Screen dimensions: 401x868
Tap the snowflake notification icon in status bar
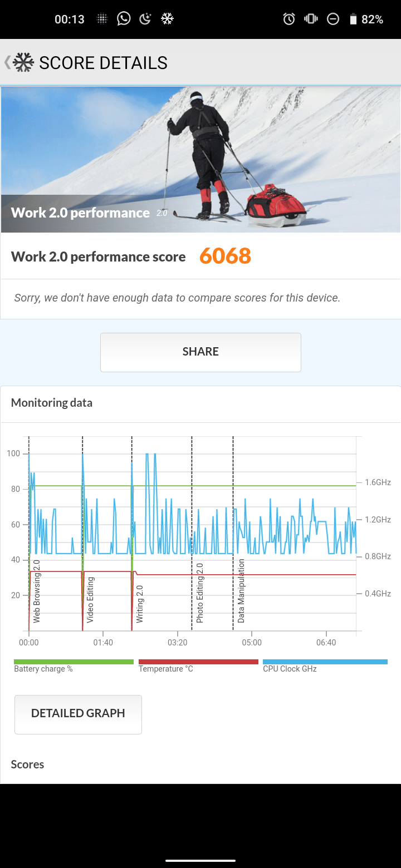click(x=167, y=19)
